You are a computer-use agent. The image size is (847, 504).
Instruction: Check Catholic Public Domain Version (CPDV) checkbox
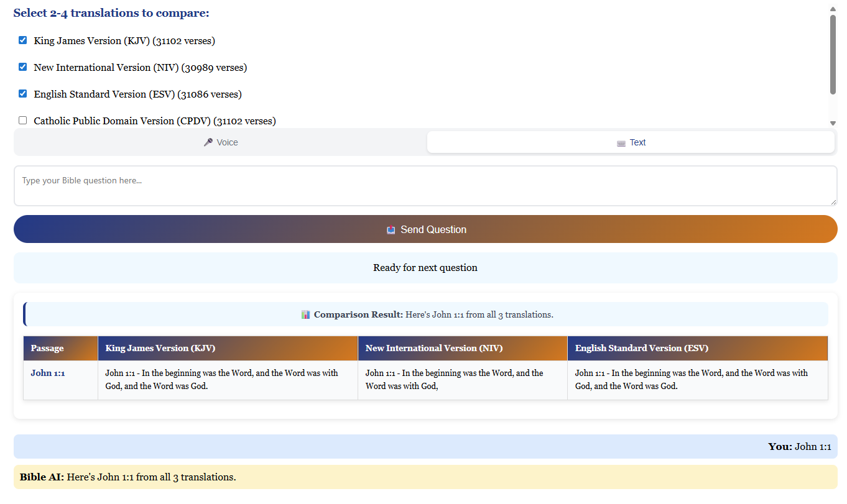pos(23,121)
